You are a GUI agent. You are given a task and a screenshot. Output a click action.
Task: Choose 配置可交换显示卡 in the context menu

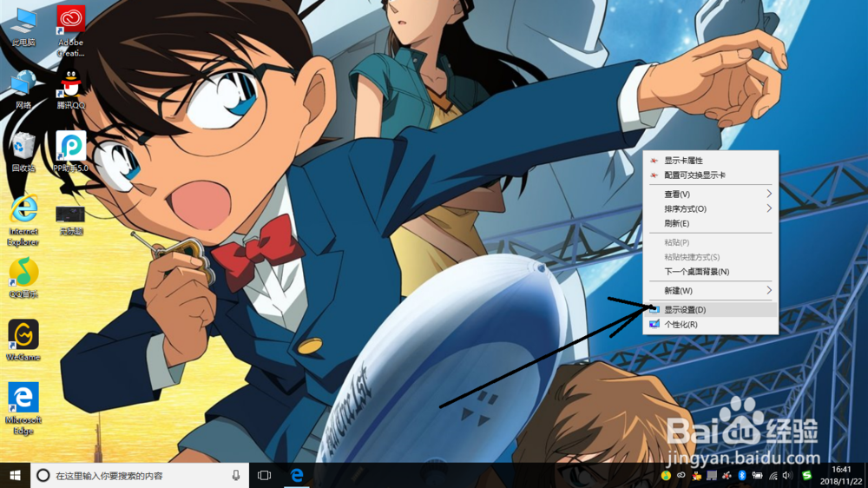click(x=710, y=175)
